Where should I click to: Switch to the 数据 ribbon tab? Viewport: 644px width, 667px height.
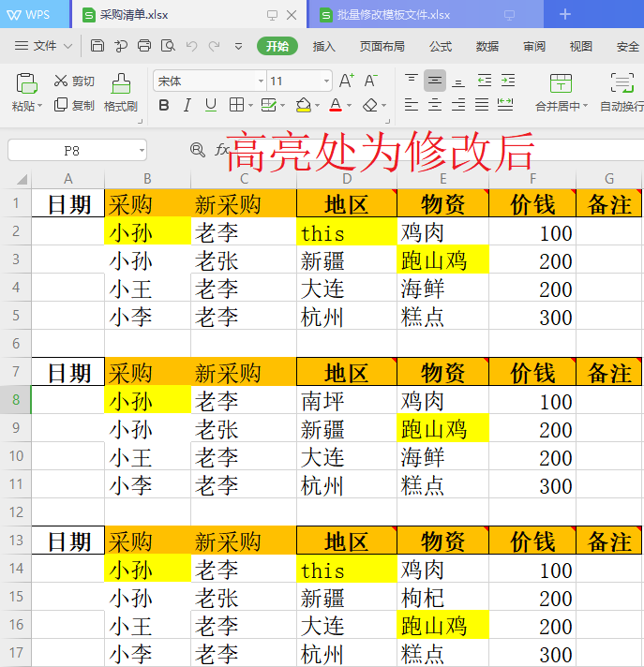point(487,46)
